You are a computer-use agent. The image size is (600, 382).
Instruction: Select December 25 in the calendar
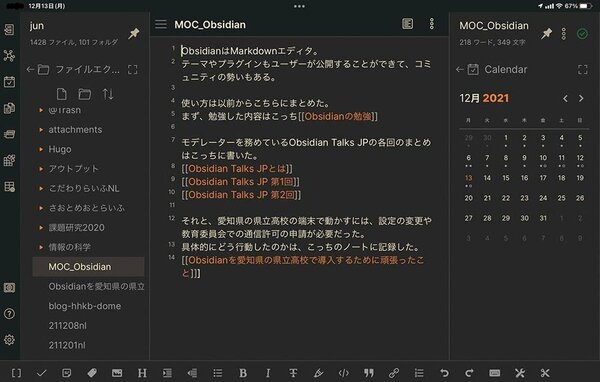click(561, 198)
